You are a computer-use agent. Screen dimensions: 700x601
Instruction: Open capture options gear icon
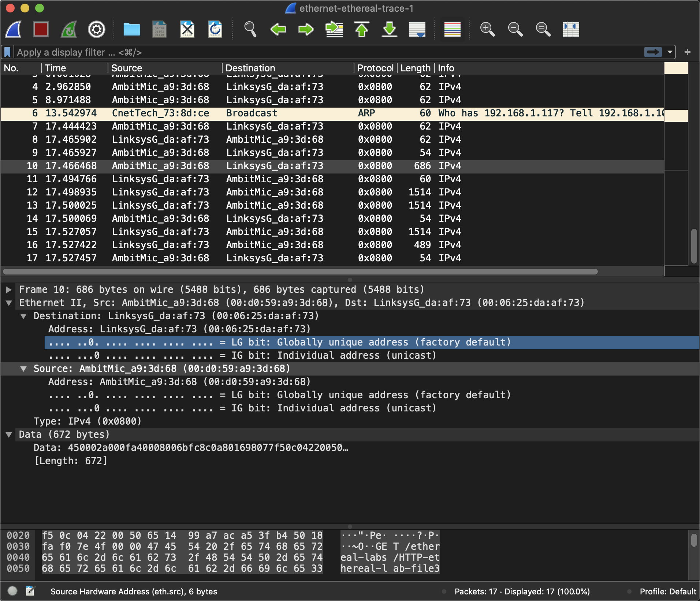pos(97,29)
